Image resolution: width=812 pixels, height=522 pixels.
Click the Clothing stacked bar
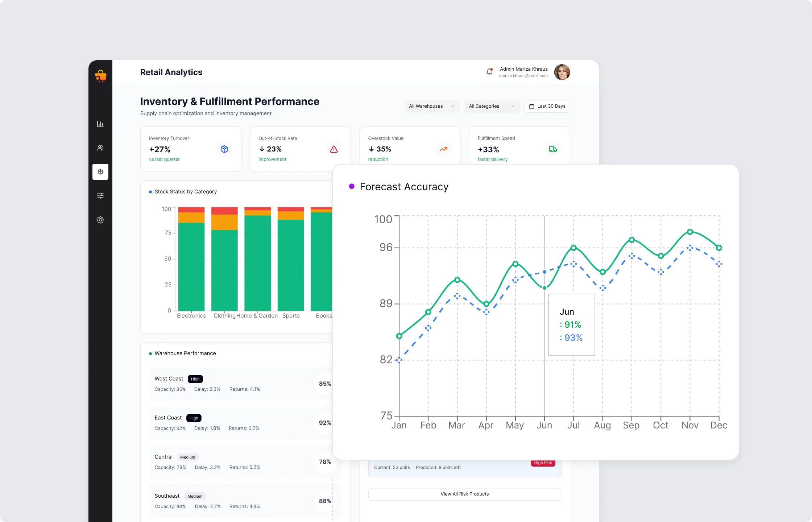coord(224,259)
